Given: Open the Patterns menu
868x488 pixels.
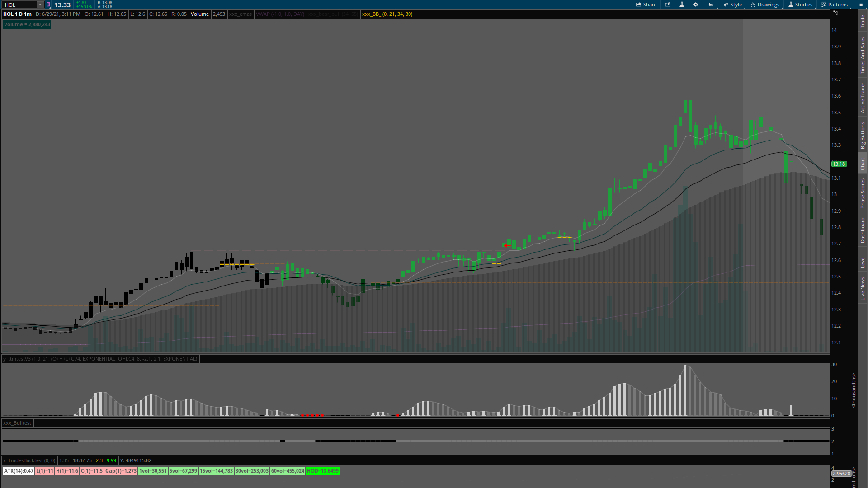Looking at the screenshot, I should (835, 5).
